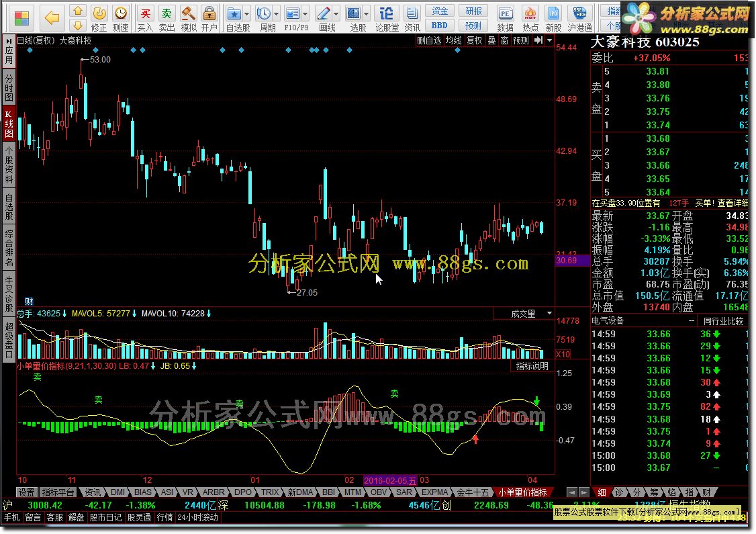
Task: Click the BBD button in toolbar
Action: (440, 26)
